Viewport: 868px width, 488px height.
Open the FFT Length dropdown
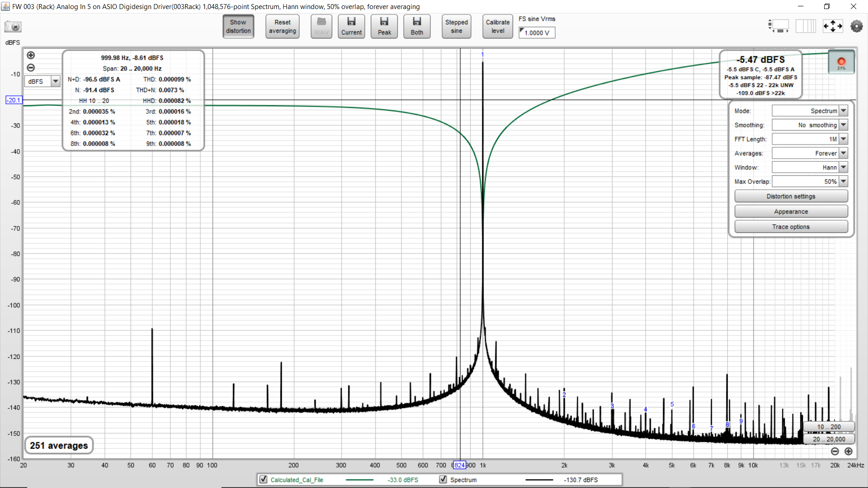pyautogui.click(x=810, y=139)
